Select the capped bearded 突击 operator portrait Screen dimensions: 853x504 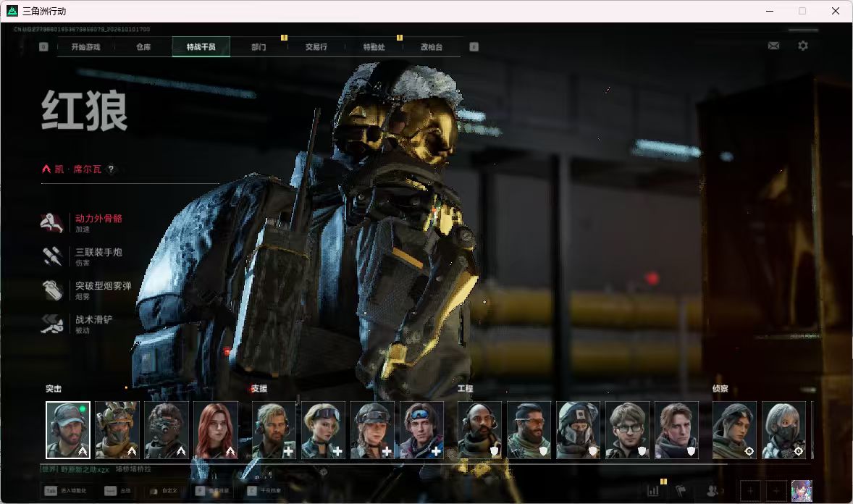pyautogui.click(x=68, y=430)
